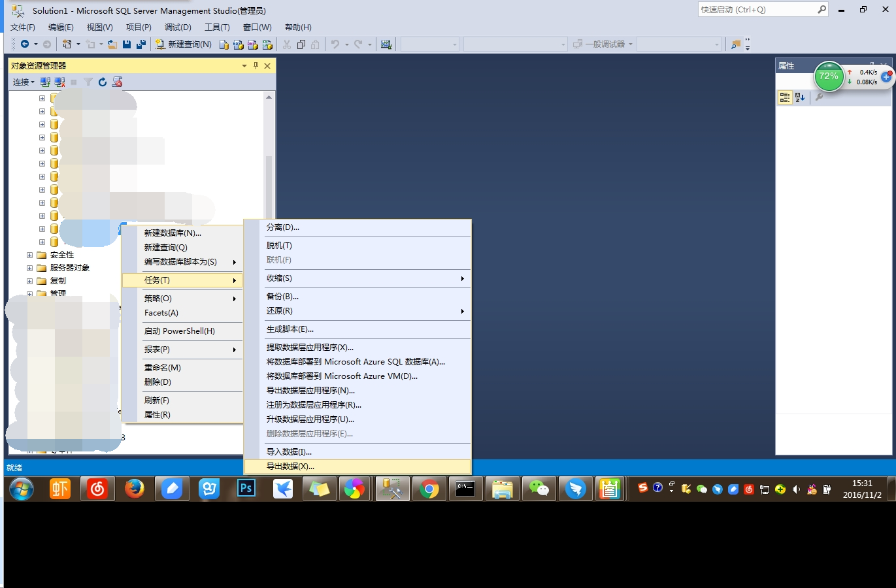
Task: Expand the 安全性 tree node
Action: pyautogui.click(x=29, y=255)
